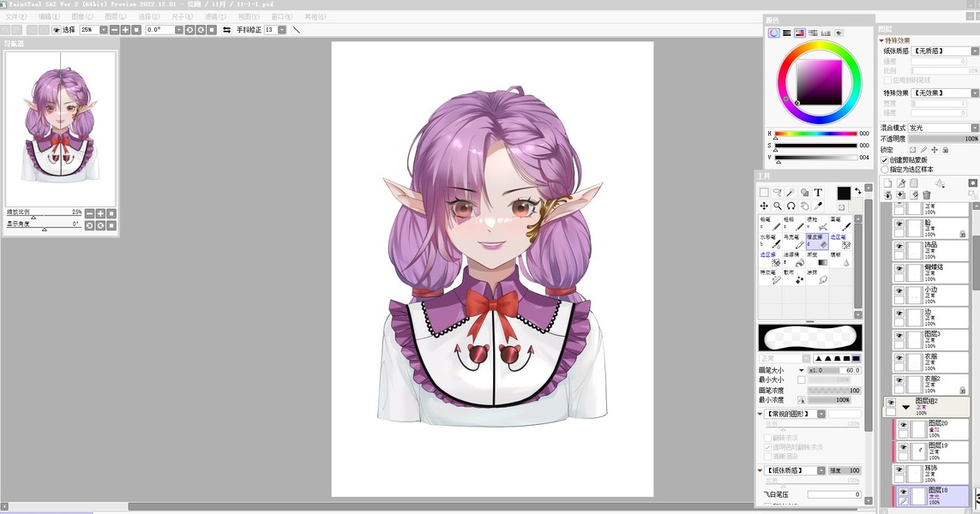This screenshot has width=980, height=514.
Task: Reset navigator display angle
Action: coord(111,225)
